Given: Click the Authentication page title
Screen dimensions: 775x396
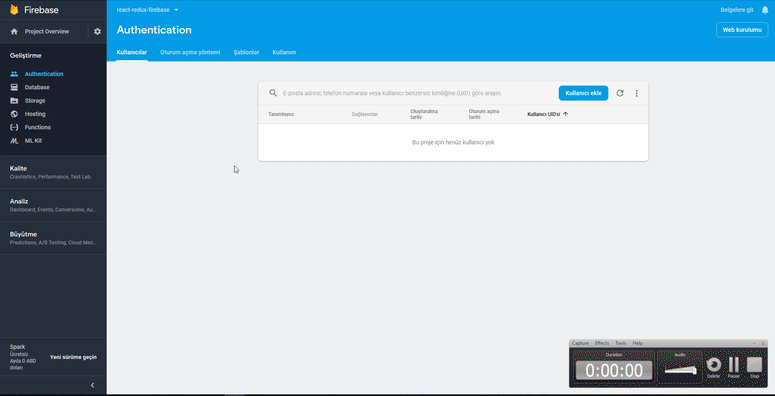Looking at the screenshot, I should (154, 30).
